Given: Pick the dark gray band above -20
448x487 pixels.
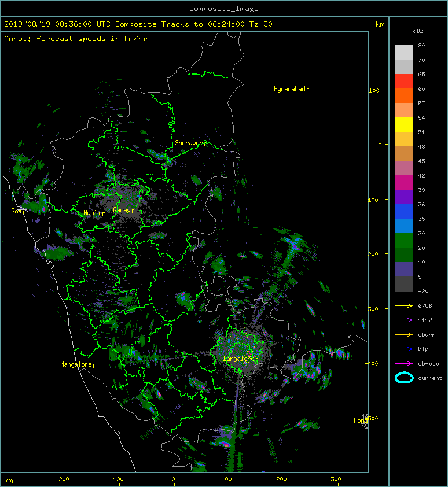Looking at the screenshot, I should (x=404, y=284).
